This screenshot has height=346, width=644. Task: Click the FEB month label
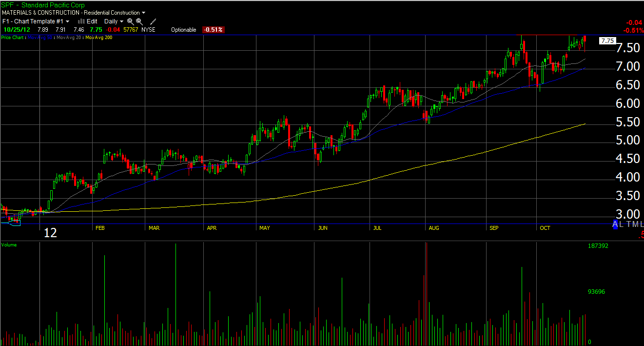pyautogui.click(x=100, y=228)
